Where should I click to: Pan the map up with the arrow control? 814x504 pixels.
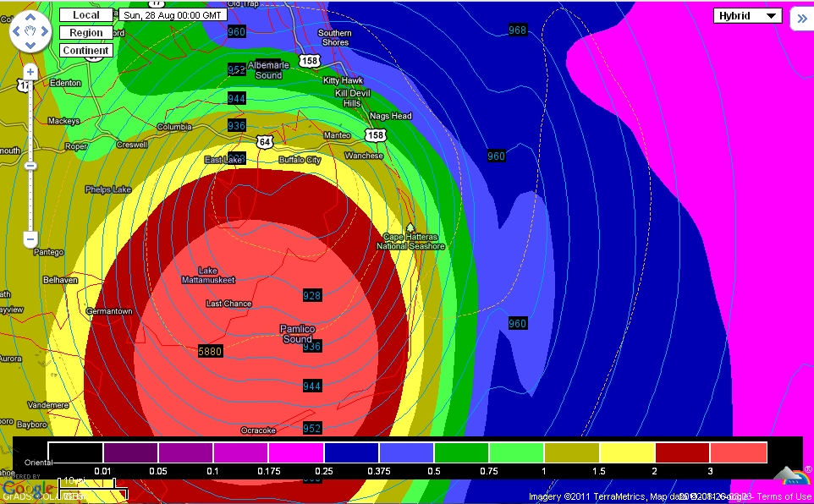[30, 17]
